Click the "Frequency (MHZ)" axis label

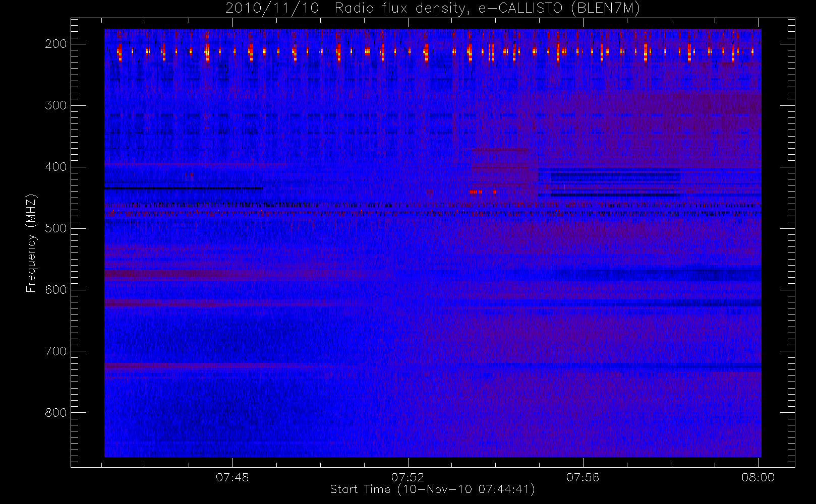click(x=31, y=243)
